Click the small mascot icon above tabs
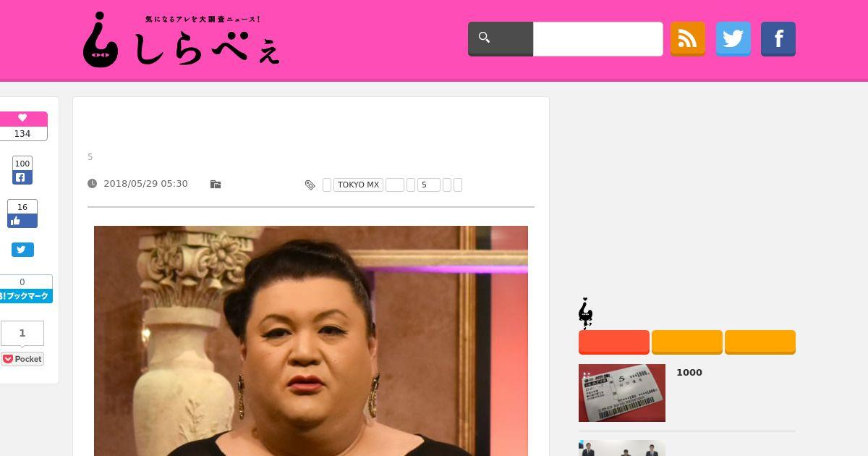This screenshot has width=868, height=456. (586, 313)
